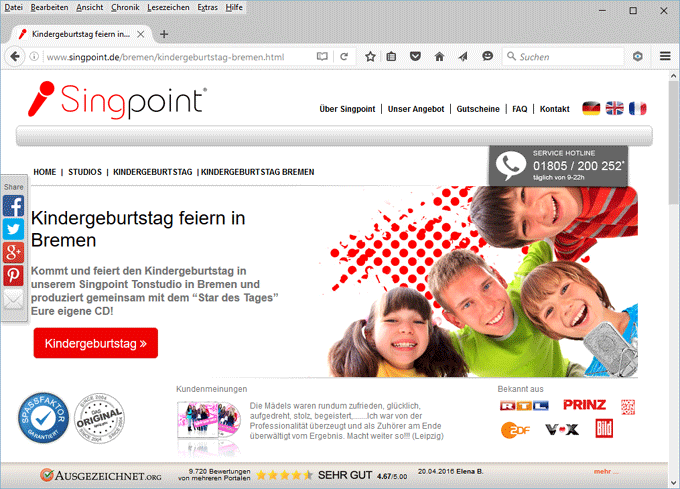Open the Datei menu
This screenshot has height=489, width=680.
13,7
